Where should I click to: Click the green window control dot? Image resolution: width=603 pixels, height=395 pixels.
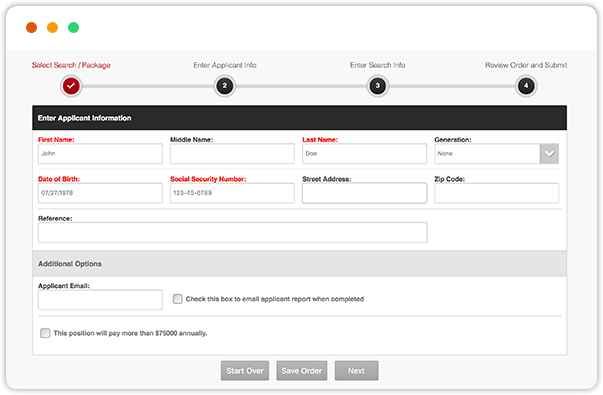73,28
